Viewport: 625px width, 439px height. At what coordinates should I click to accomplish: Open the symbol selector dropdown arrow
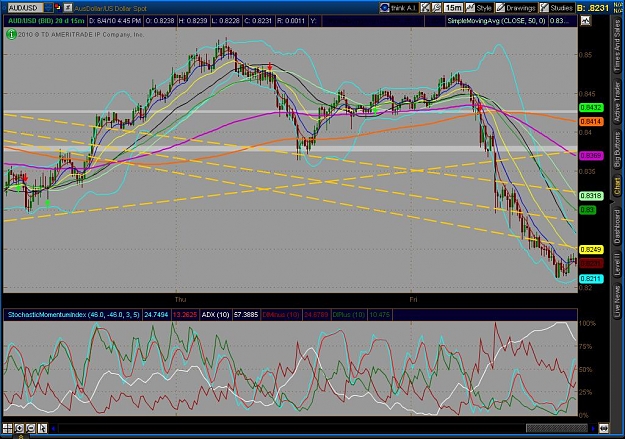point(48,8)
